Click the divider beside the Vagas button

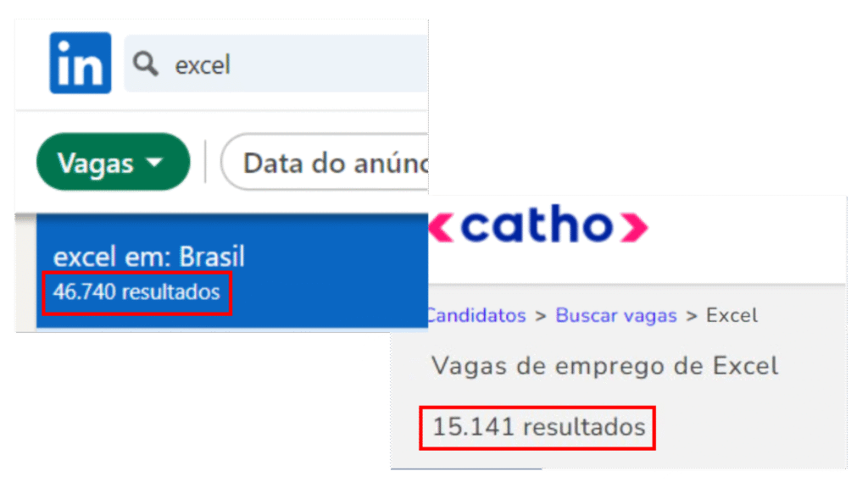[205, 162]
